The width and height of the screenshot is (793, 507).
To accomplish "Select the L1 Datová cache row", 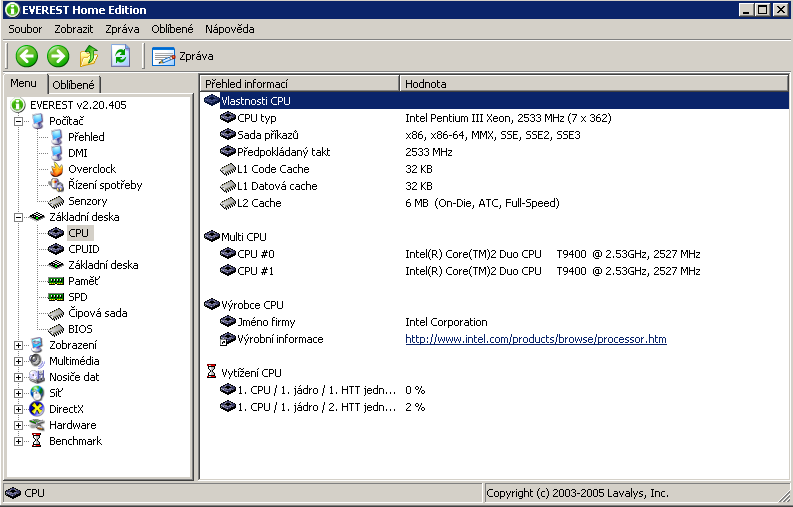I will click(495, 186).
